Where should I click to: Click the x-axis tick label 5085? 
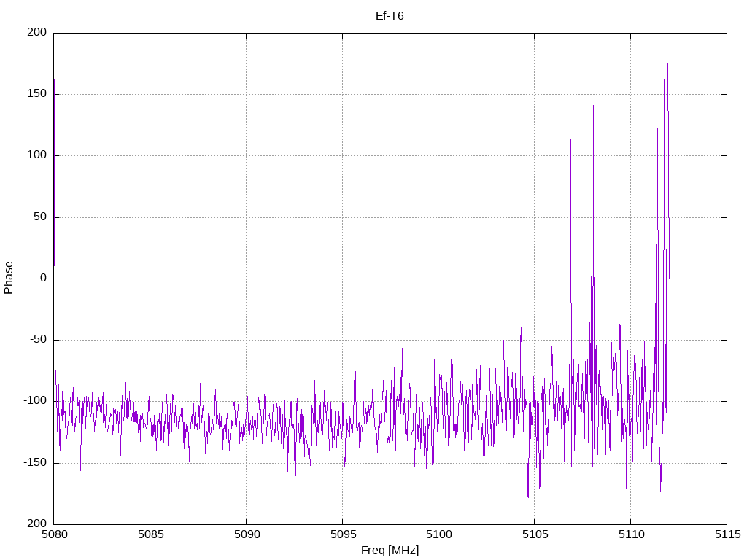tap(150, 534)
